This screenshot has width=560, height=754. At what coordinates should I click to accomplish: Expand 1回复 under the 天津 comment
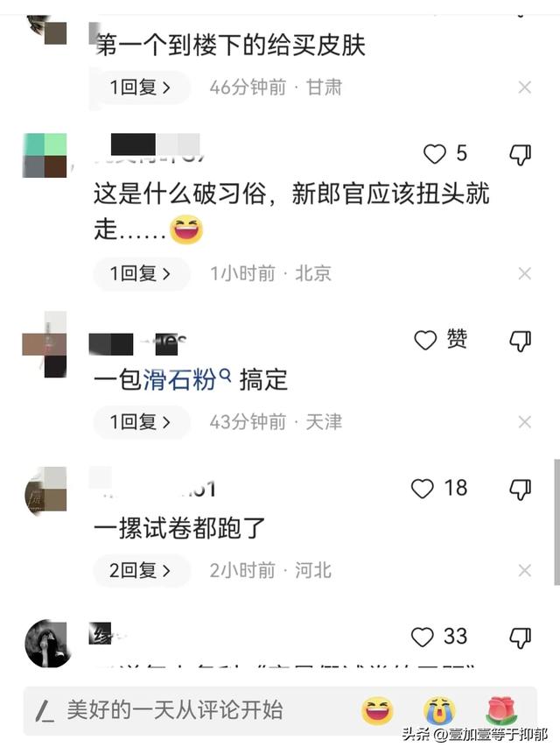(141, 422)
